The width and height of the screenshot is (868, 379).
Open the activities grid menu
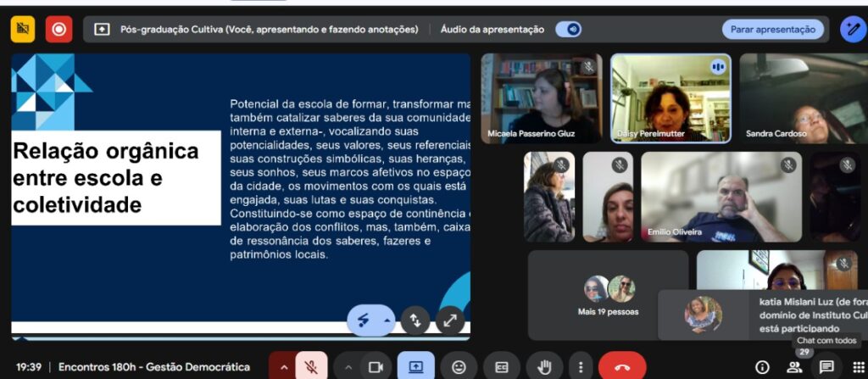click(857, 366)
